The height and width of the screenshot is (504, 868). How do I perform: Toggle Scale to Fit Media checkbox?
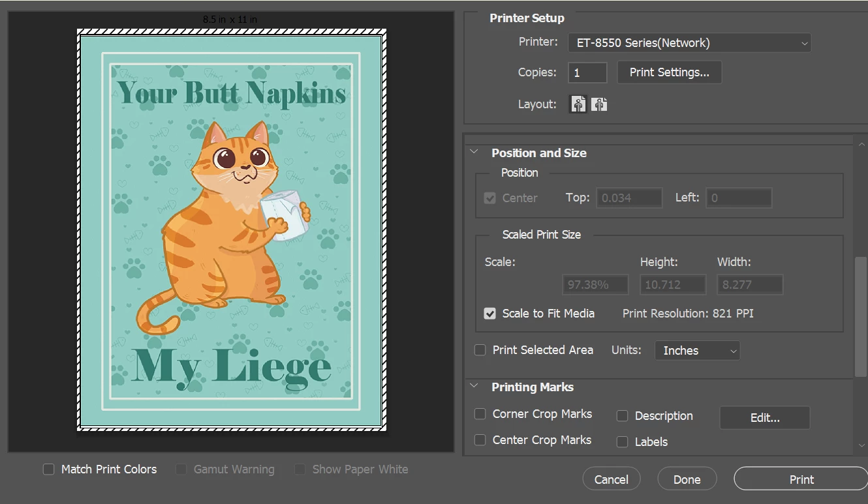click(490, 314)
